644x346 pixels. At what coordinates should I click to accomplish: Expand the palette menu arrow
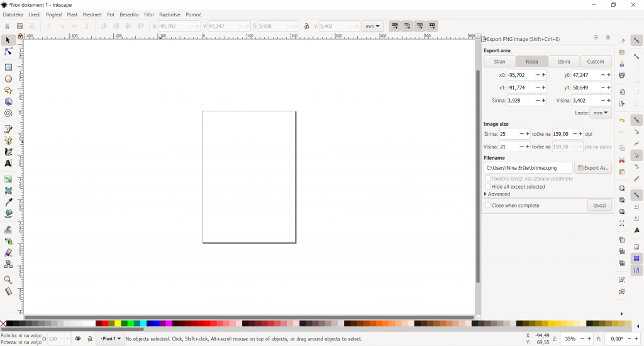(x=638, y=326)
